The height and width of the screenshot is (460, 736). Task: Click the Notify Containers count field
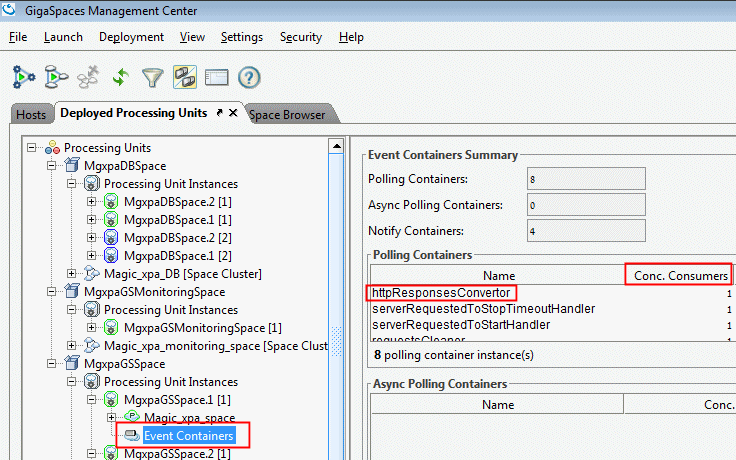pyautogui.click(x=586, y=230)
